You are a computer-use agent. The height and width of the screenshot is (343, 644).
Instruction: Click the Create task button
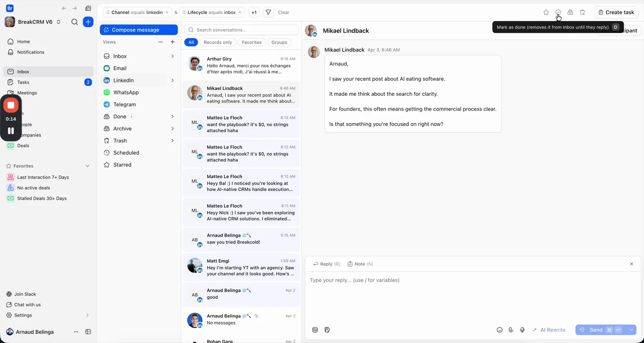click(x=616, y=12)
